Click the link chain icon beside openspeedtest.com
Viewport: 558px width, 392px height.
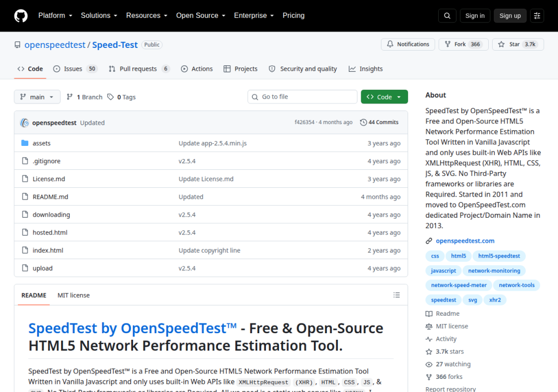(x=429, y=241)
